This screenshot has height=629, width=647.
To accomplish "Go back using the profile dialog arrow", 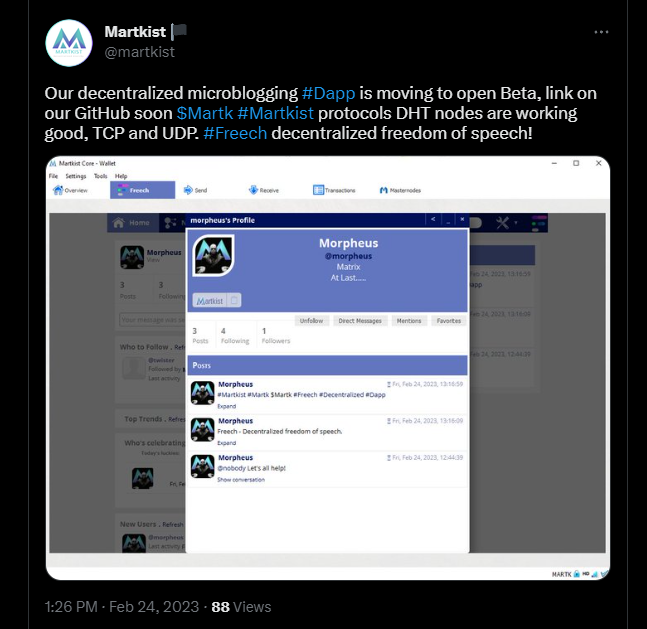I will [433, 220].
